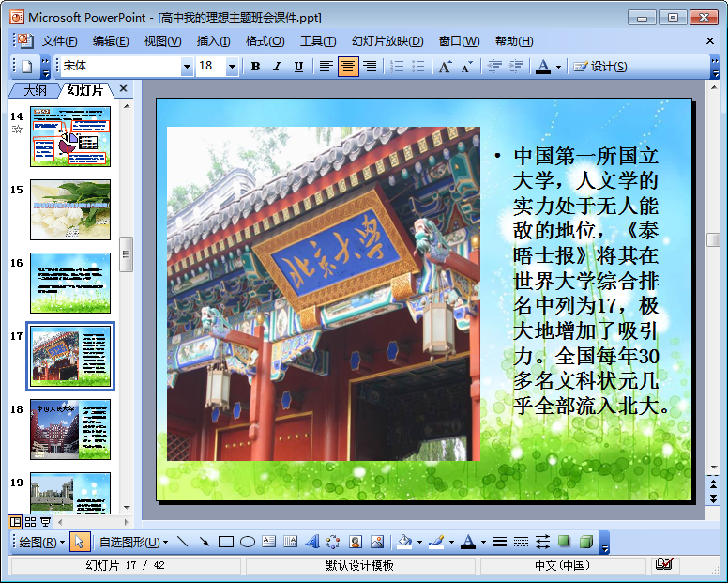Toggle Underline formatting
Screen dimensions: 728x583
[x=298, y=67]
